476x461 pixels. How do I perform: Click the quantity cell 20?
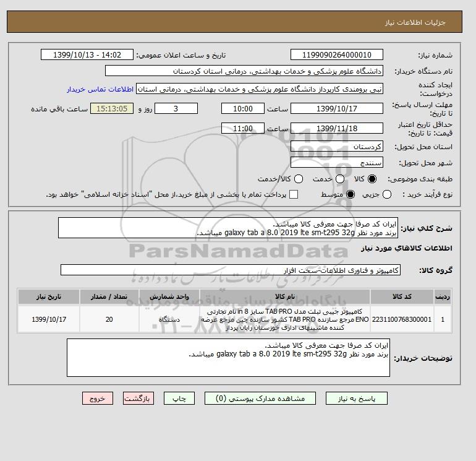(x=109, y=319)
